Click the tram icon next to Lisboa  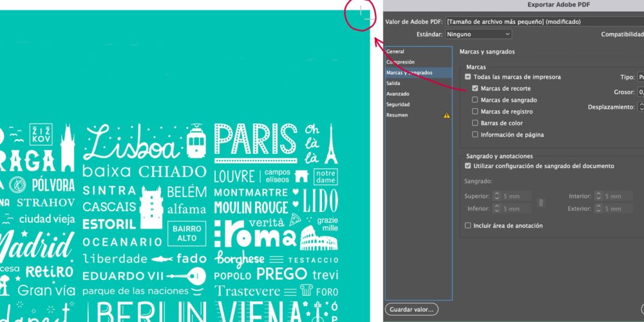pyautogui.click(x=196, y=141)
